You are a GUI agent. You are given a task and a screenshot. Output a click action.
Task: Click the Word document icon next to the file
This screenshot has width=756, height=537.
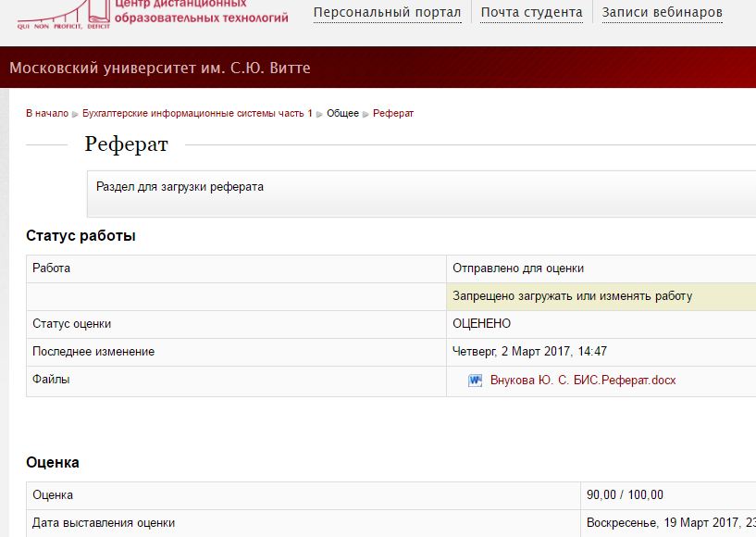[475, 381]
